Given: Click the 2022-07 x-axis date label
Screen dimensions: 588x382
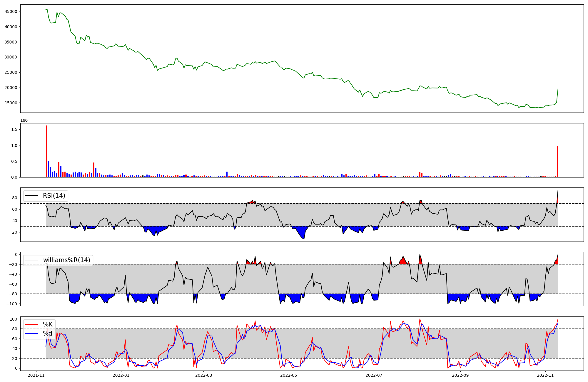Looking at the screenshot, I should (374, 375).
